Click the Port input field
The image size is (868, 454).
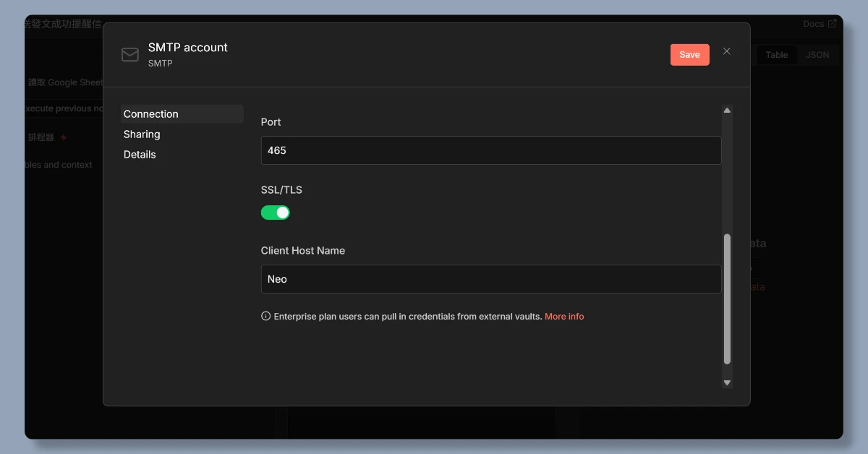click(x=491, y=150)
